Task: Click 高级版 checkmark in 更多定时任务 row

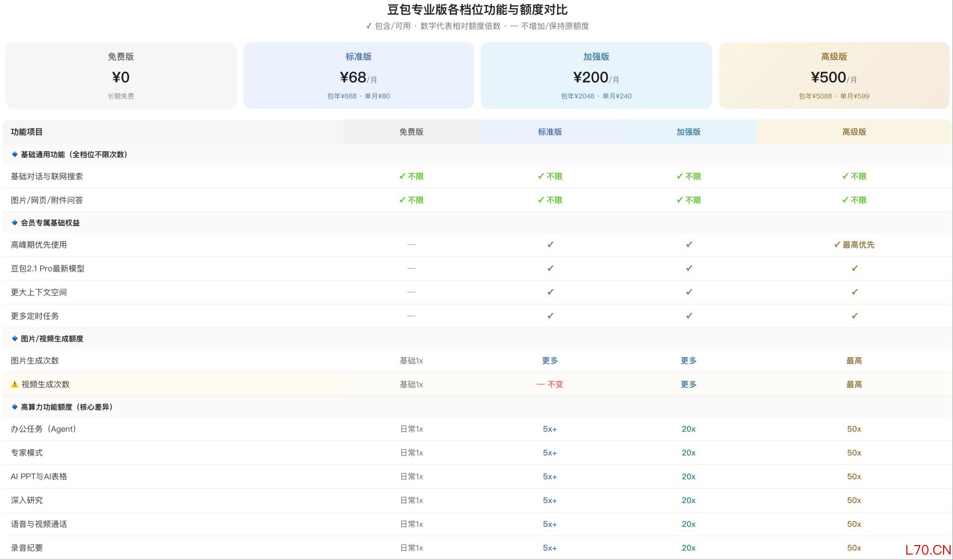Action: click(x=854, y=316)
